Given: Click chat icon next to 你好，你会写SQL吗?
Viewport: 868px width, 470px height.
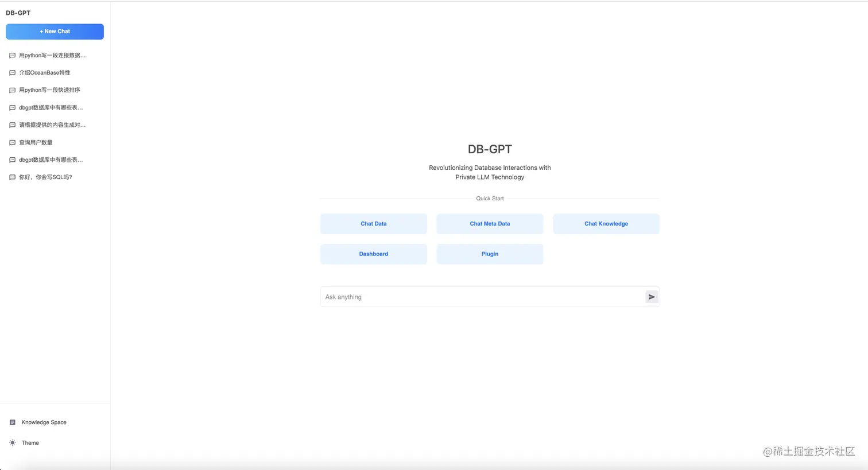Looking at the screenshot, I should tap(13, 177).
